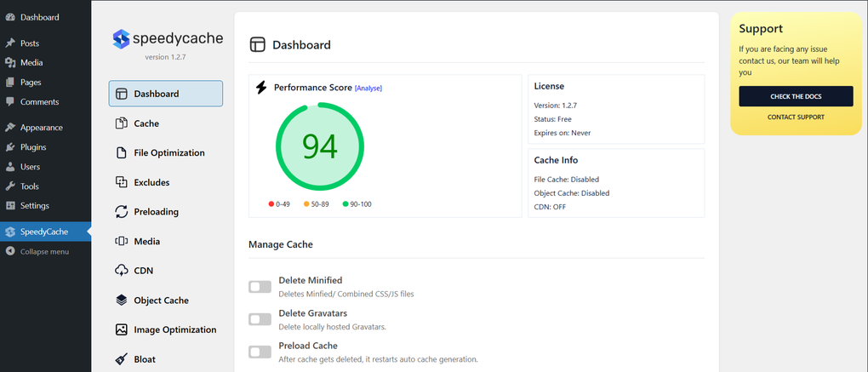Viewport: 868px width, 372px height.
Task: Click the CDN cloud icon
Action: tap(121, 271)
